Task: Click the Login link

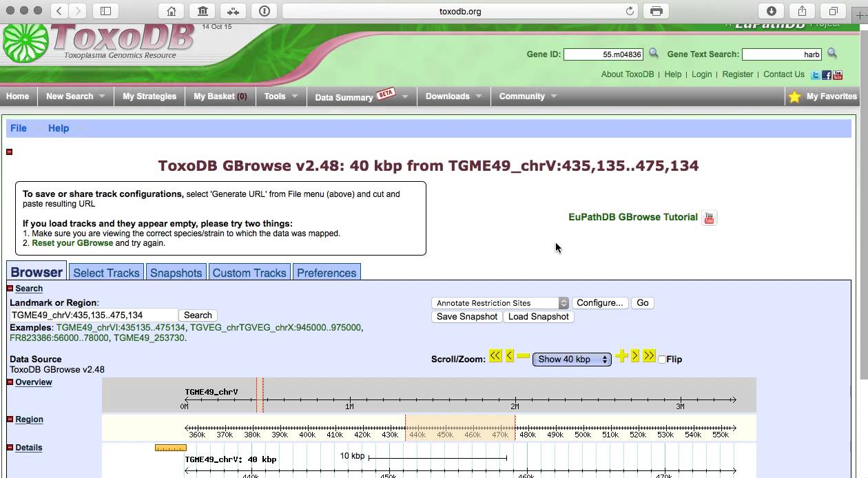Action: click(x=702, y=74)
